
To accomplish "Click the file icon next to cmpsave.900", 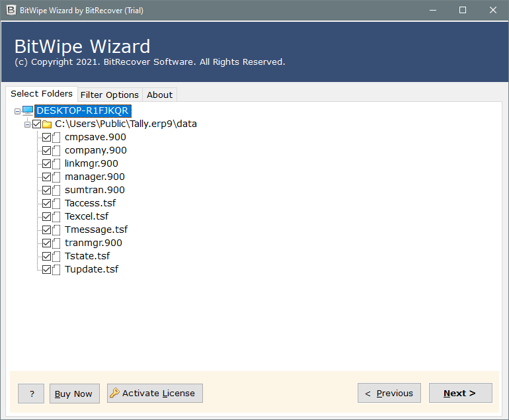I will tap(56, 138).
